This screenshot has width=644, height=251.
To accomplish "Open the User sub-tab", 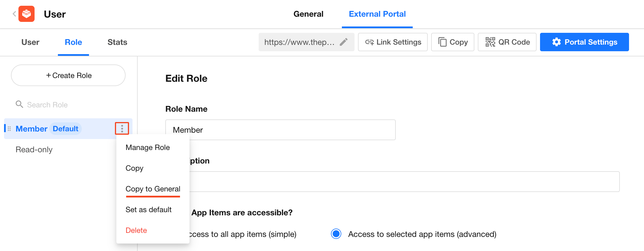I will pos(30,42).
